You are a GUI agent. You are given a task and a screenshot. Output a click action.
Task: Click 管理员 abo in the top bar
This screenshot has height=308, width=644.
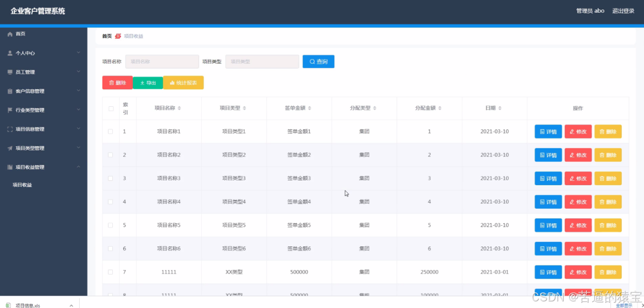pyautogui.click(x=590, y=11)
